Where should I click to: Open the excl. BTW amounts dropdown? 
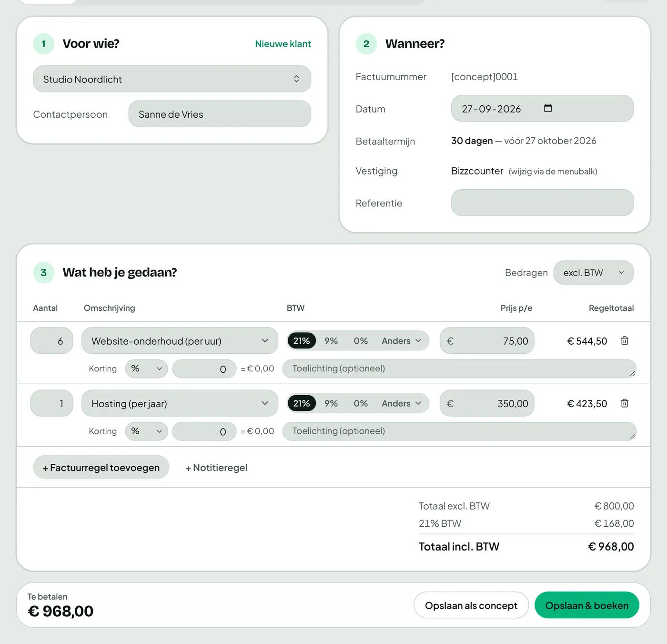[x=594, y=273]
